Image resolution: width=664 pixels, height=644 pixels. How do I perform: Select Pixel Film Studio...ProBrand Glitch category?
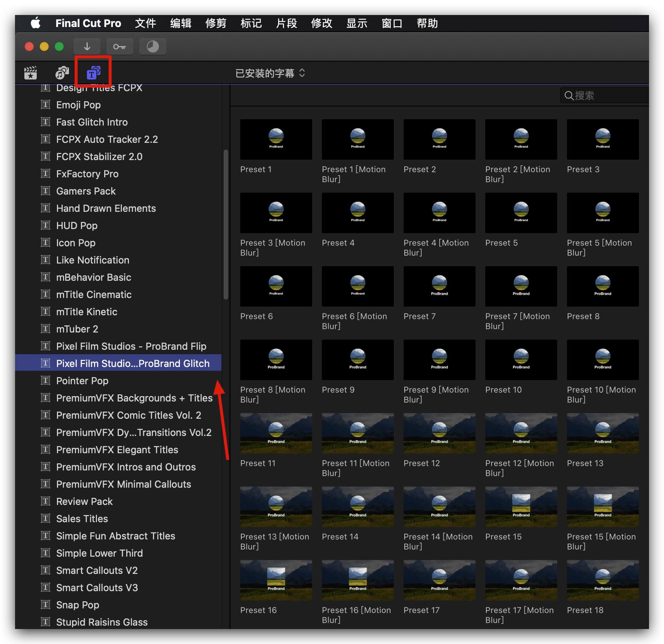click(x=118, y=363)
